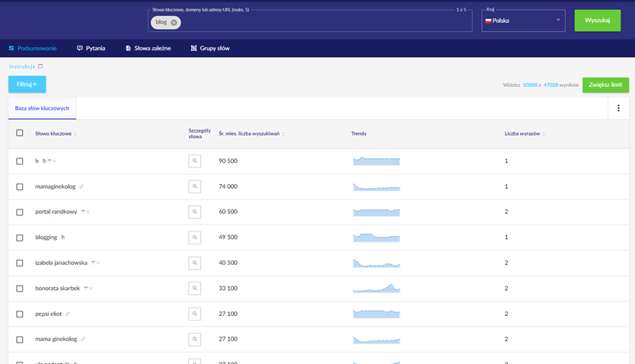Viewport: 635px width, 364px height.
Task: Open the 'Grupy słów' tab
Action: (x=210, y=48)
